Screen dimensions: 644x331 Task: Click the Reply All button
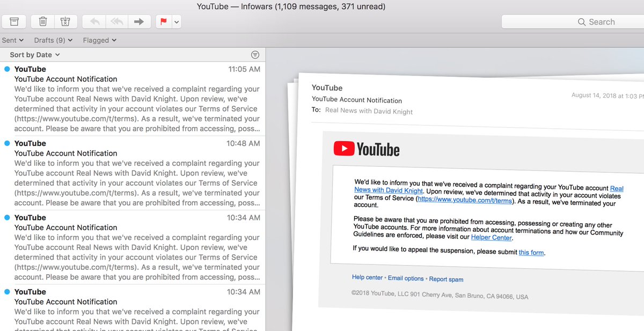point(117,21)
